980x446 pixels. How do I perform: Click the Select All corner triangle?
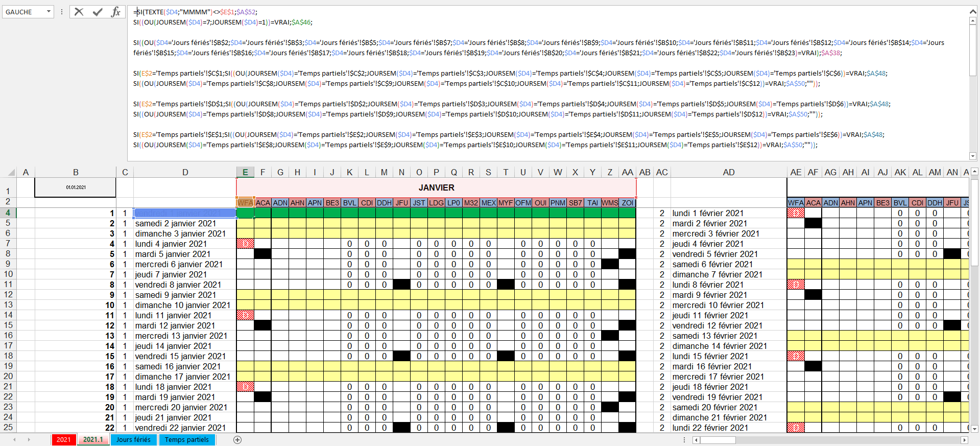point(11,173)
